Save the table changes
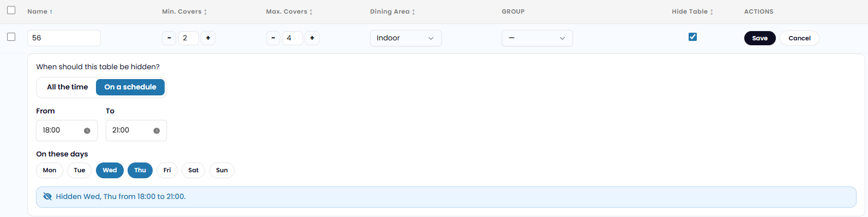Image resolution: width=868 pixels, height=217 pixels. (759, 38)
